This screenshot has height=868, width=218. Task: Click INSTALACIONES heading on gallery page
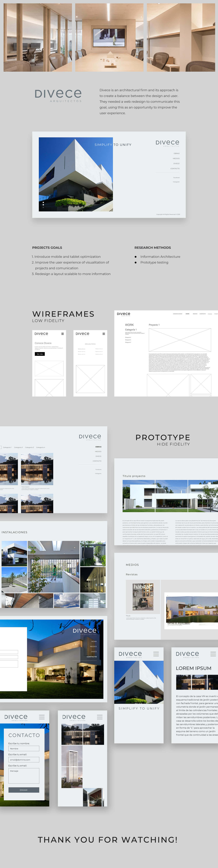point(15,532)
